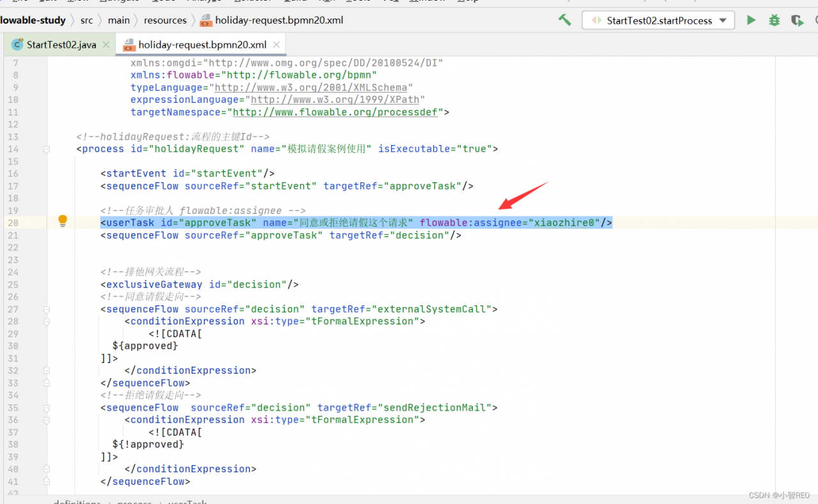This screenshot has width=818, height=504.
Task: Collapse the process element fold on line 14
Action: coord(47,149)
